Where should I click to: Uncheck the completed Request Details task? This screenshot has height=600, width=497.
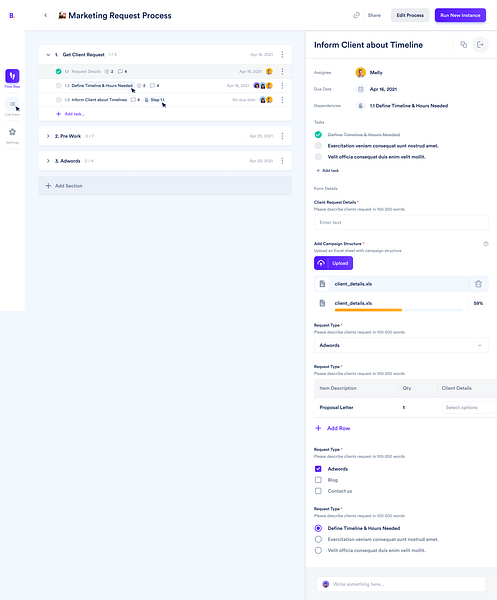pos(59,72)
